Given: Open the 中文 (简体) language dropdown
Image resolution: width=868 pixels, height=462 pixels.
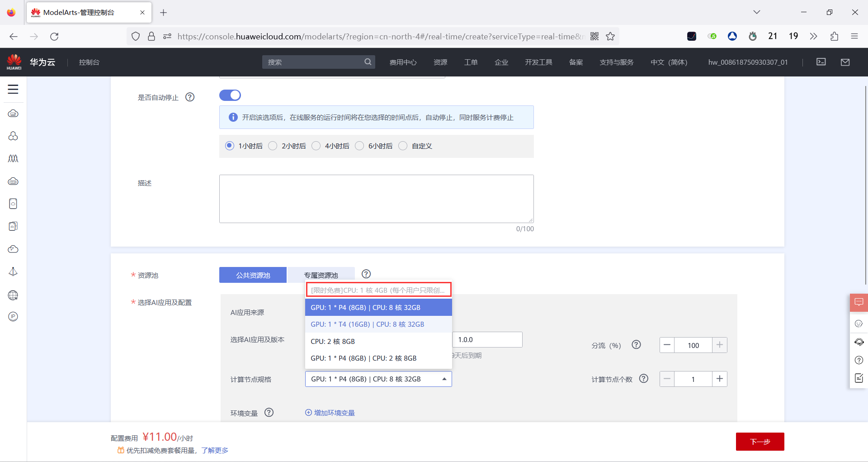Looking at the screenshot, I should tap(669, 62).
